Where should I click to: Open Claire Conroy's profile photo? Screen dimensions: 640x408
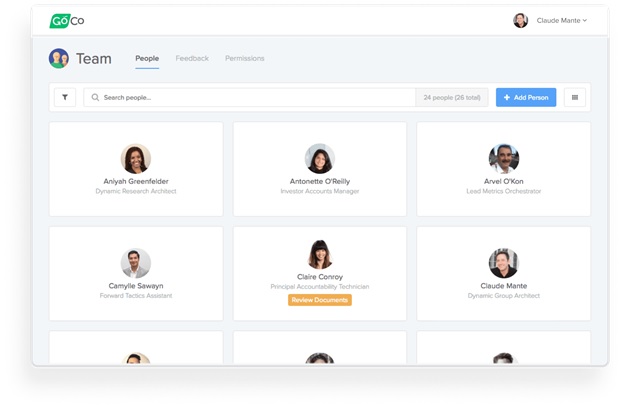coord(320,254)
